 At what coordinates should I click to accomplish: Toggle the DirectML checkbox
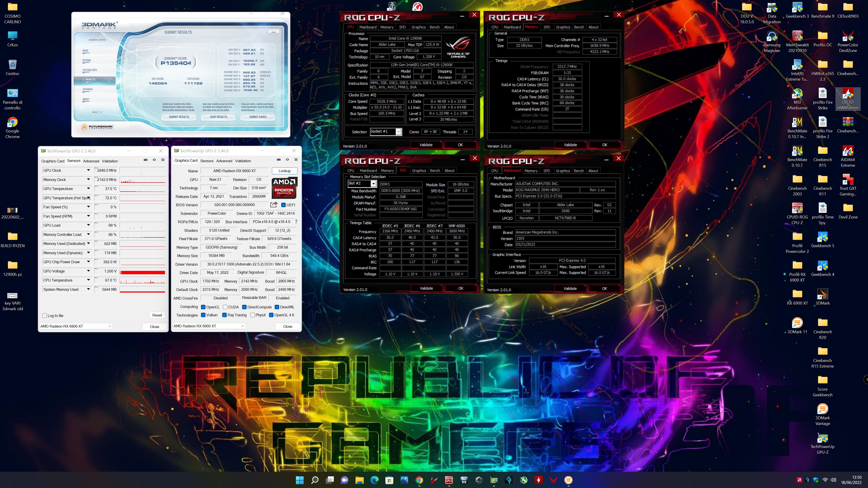(277, 307)
